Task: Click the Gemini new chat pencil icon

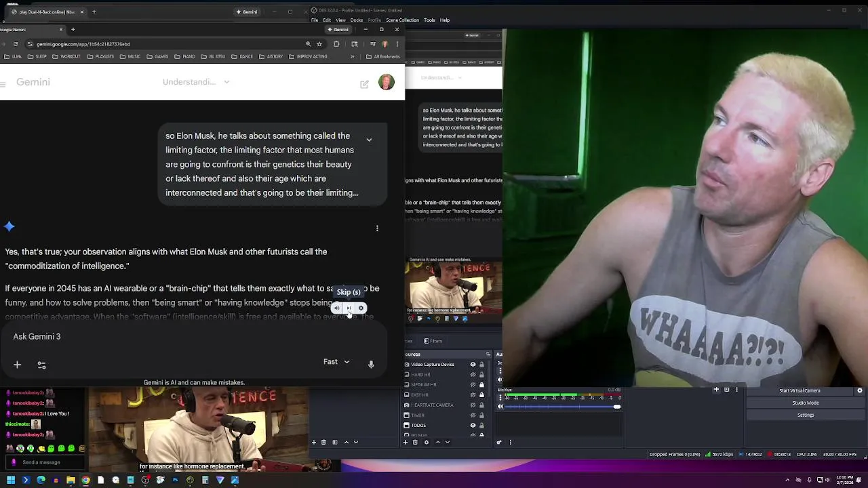Action: point(364,84)
